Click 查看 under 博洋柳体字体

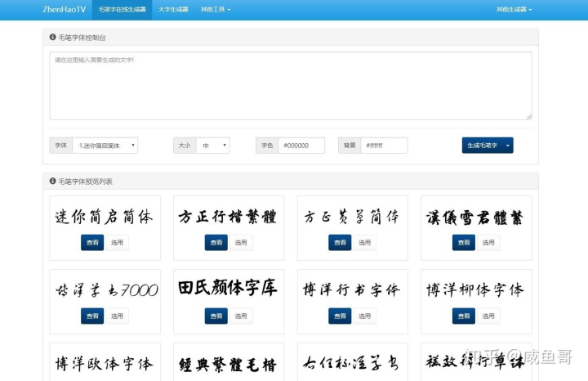[x=464, y=316]
